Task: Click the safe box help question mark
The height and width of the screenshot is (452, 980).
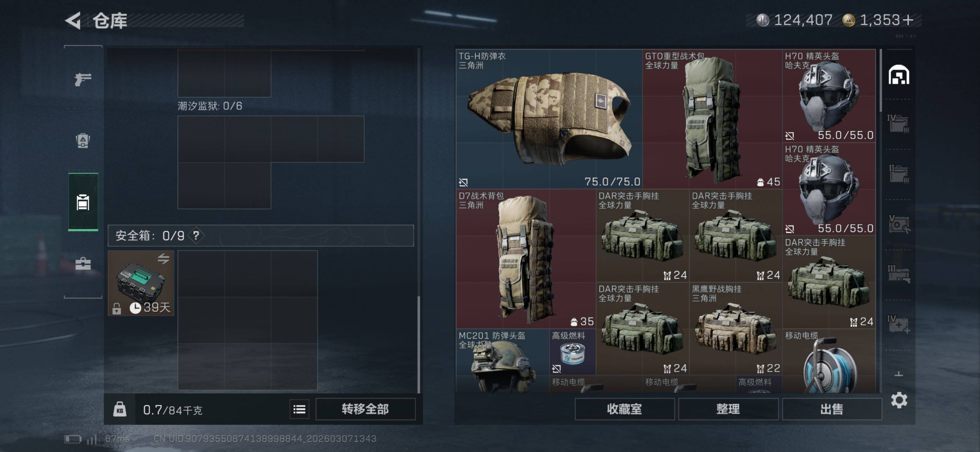Action: click(196, 235)
